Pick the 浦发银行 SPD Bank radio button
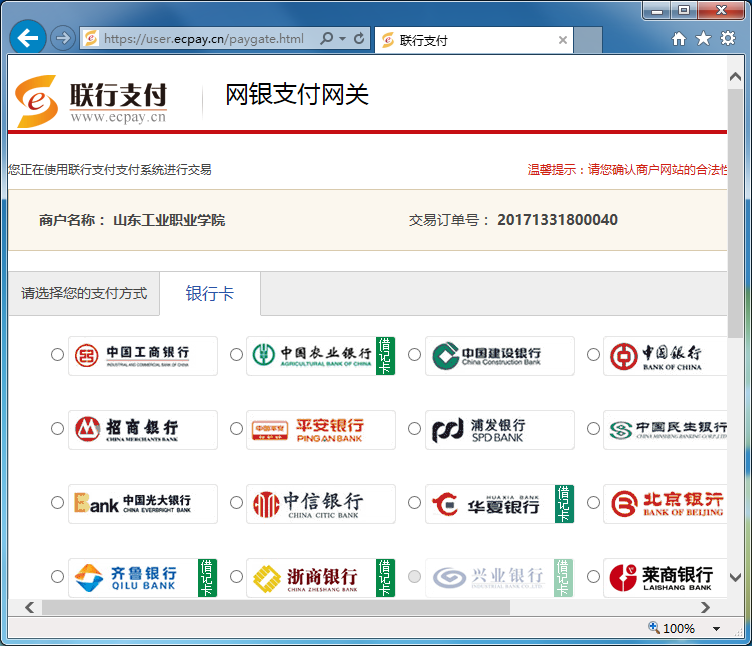Image resolution: width=752 pixels, height=646 pixels. pos(415,428)
